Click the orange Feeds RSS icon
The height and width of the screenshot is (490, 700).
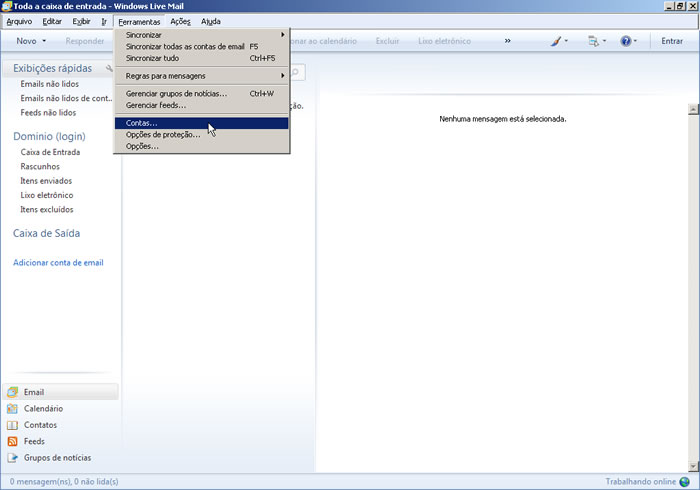(12, 441)
